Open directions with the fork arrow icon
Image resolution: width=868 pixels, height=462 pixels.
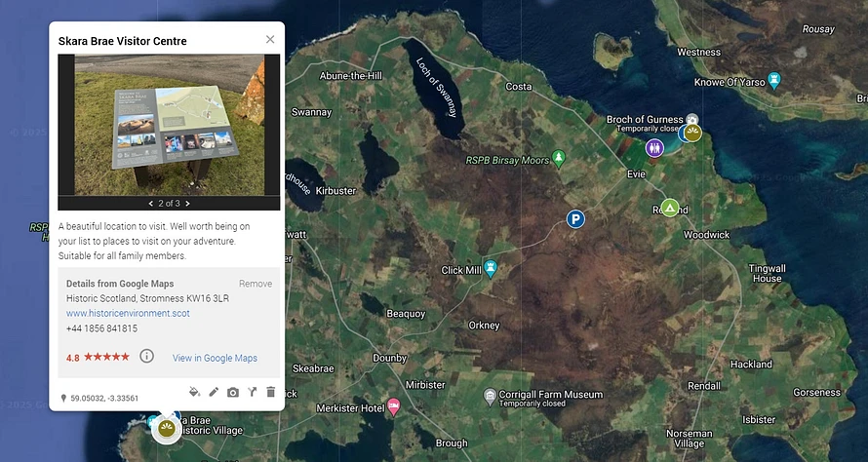252,392
